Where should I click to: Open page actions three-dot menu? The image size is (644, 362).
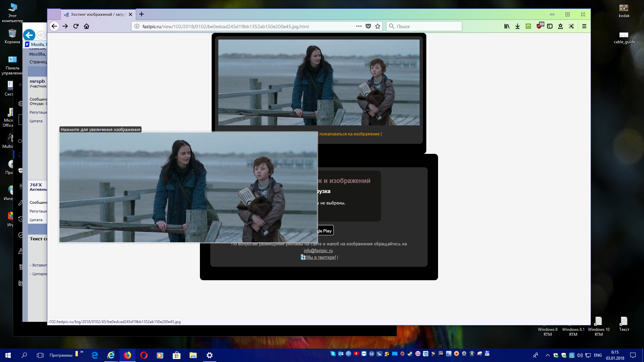(x=359, y=26)
